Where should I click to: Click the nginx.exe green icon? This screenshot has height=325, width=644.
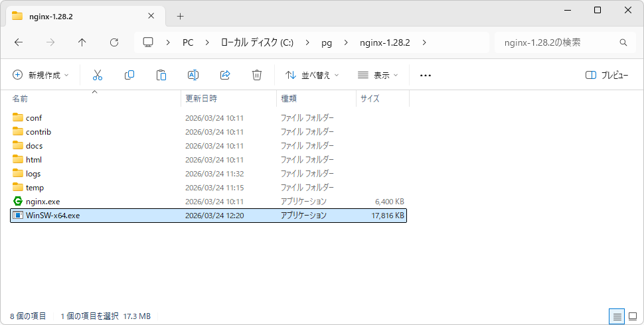pyautogui.click(x=18, y=201)
